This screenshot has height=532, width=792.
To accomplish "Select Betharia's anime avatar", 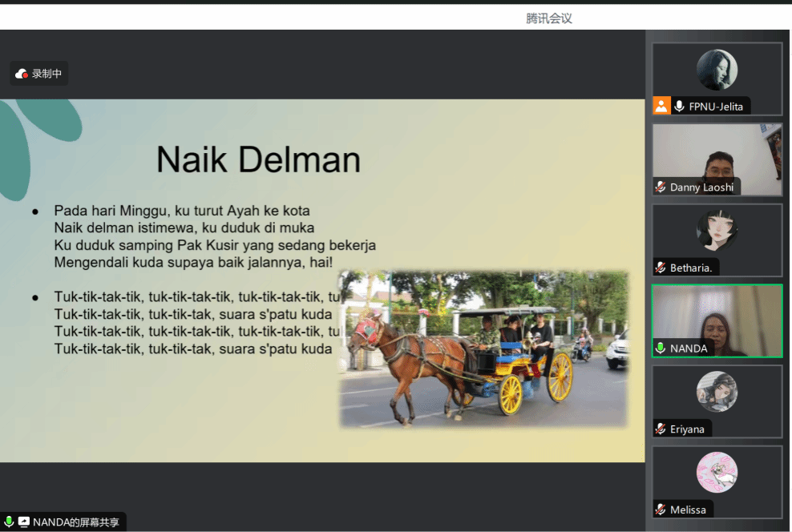I will (717, 231).
